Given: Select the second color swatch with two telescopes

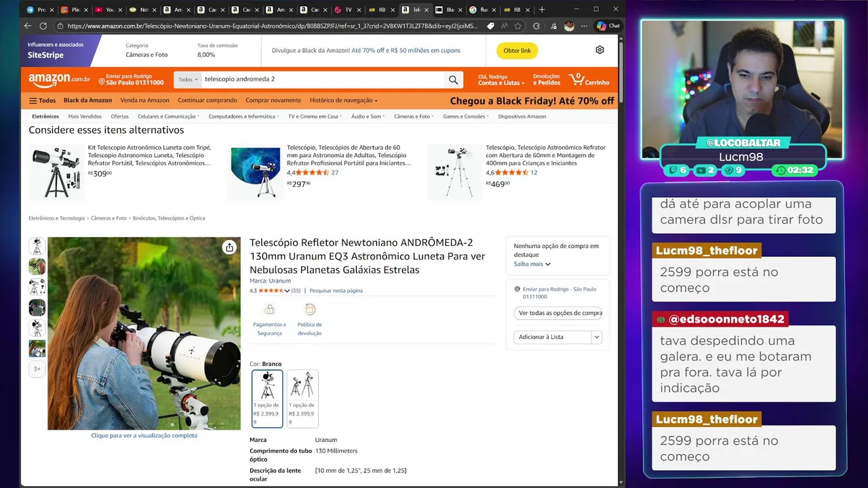Looking at the screenshot, I should 302,399.
